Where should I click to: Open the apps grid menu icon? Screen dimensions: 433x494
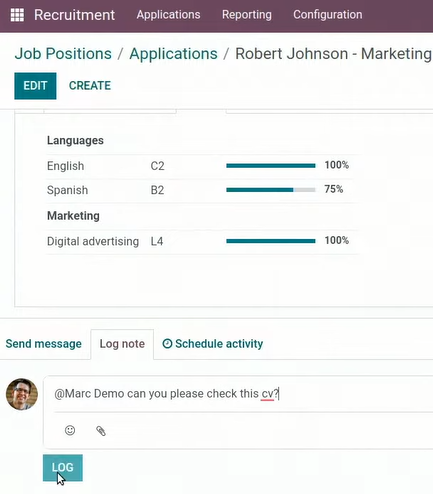(x=17, y=15)
